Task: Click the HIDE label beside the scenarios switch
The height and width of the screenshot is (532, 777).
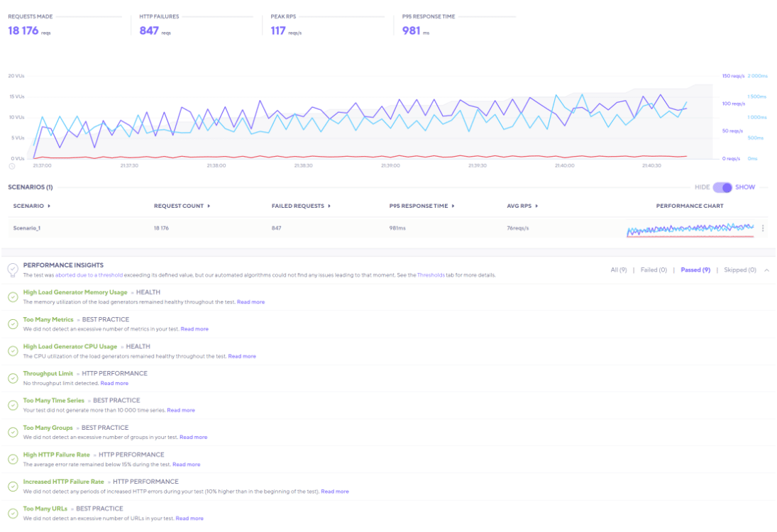Action: point(702,187)
